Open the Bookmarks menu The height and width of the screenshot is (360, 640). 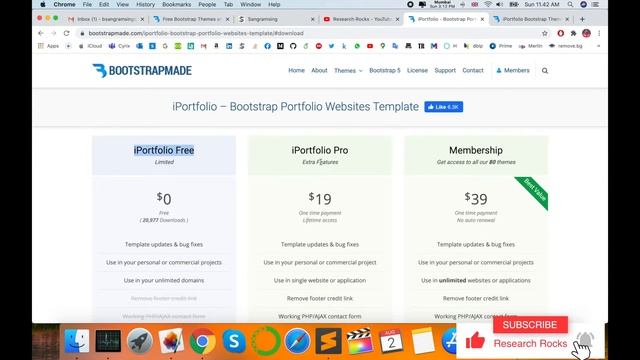pyautogui.click(x=177, y=4)
